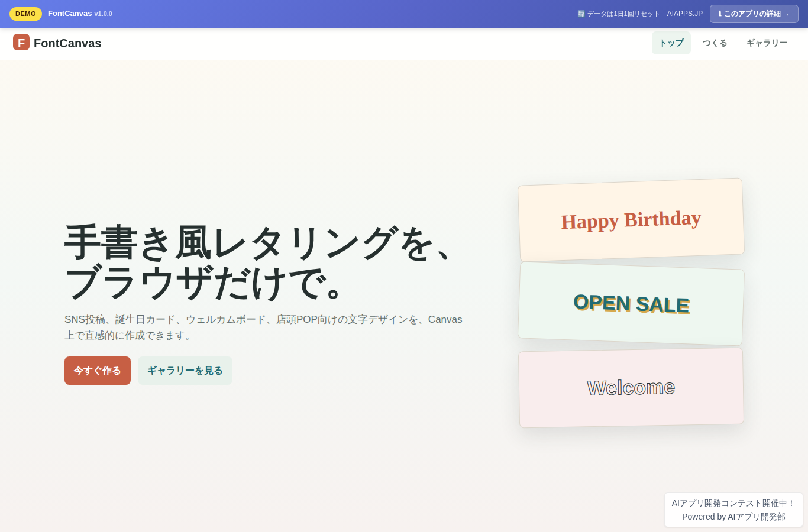
Task: Click the Powered by AIアプリ開発部 link
Action: click(733, 517)
